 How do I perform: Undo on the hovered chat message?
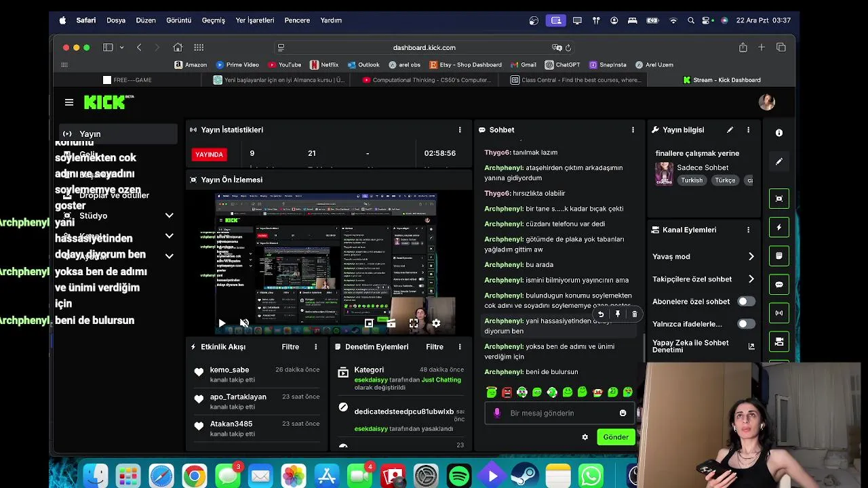pyautogui.click(x=601, y=314)
